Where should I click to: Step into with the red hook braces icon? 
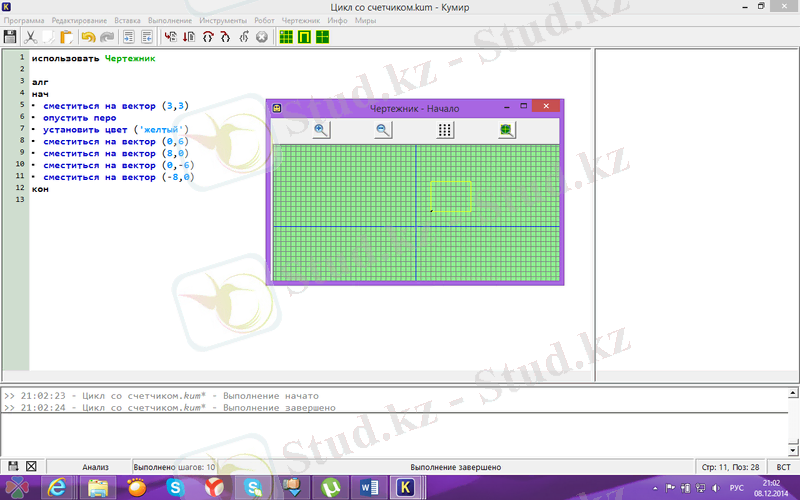(225, 37)
